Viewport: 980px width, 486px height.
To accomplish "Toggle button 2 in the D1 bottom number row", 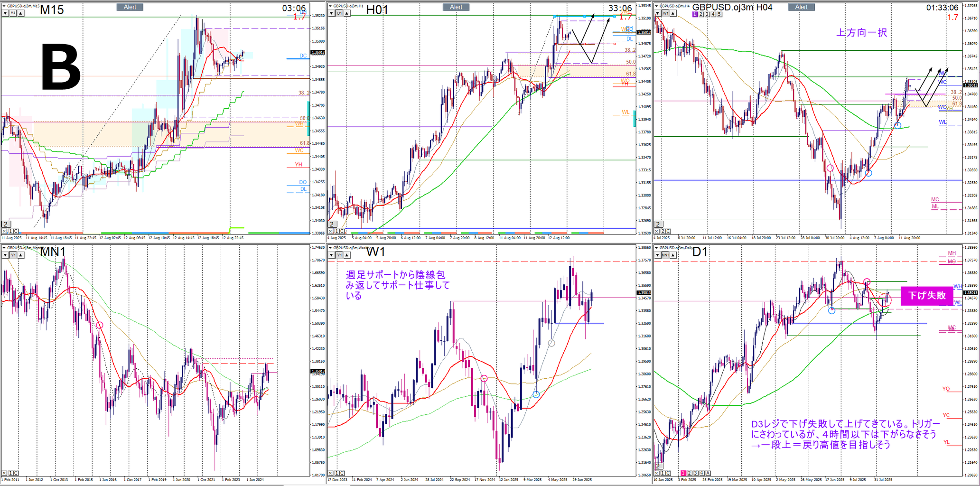I will coord(690,473).
